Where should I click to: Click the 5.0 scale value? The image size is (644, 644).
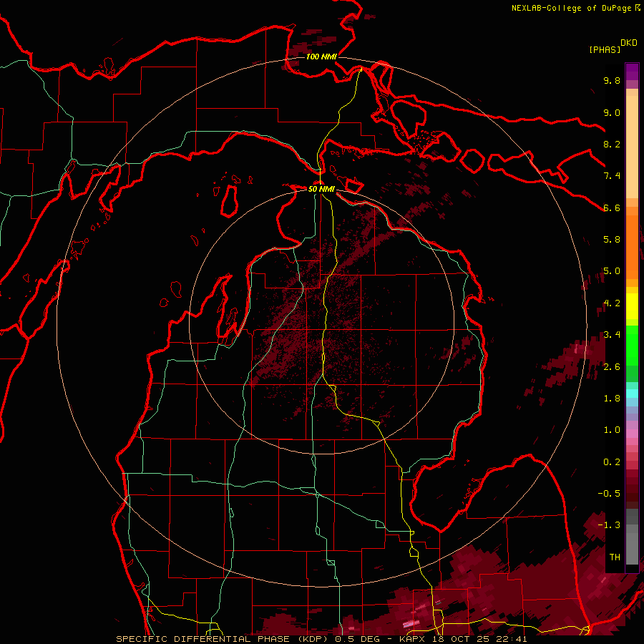click(x=612, y=271)
